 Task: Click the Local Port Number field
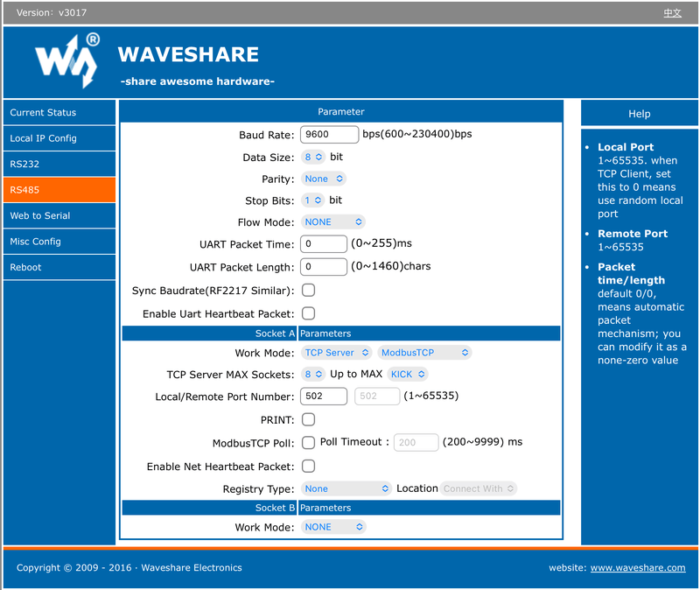click(324, 397)
